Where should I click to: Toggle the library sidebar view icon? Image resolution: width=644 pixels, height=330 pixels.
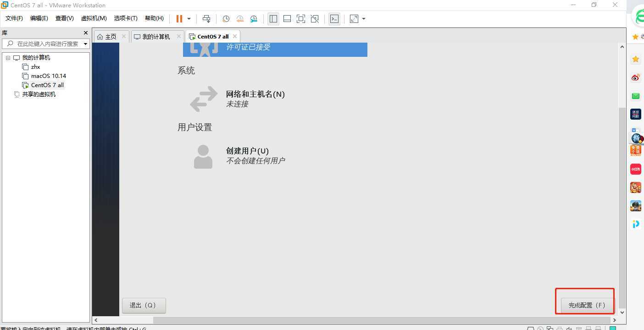(x=273, y=19)
